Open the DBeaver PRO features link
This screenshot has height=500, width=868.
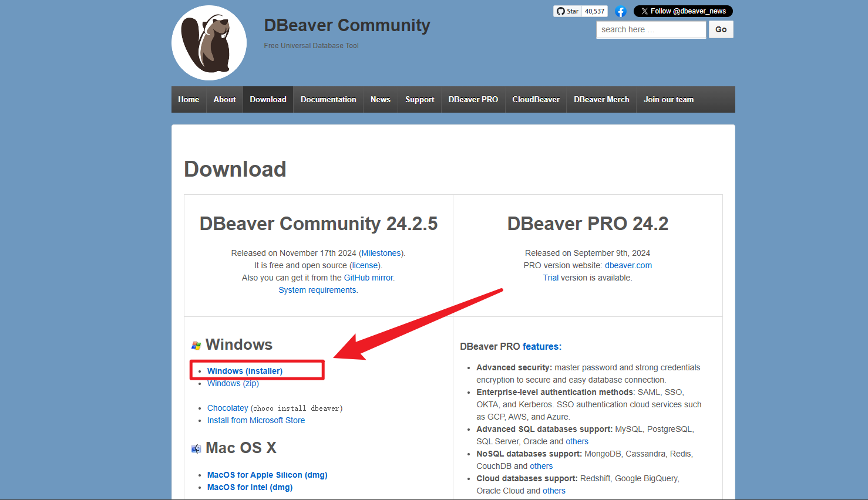[x=542, y=346]
